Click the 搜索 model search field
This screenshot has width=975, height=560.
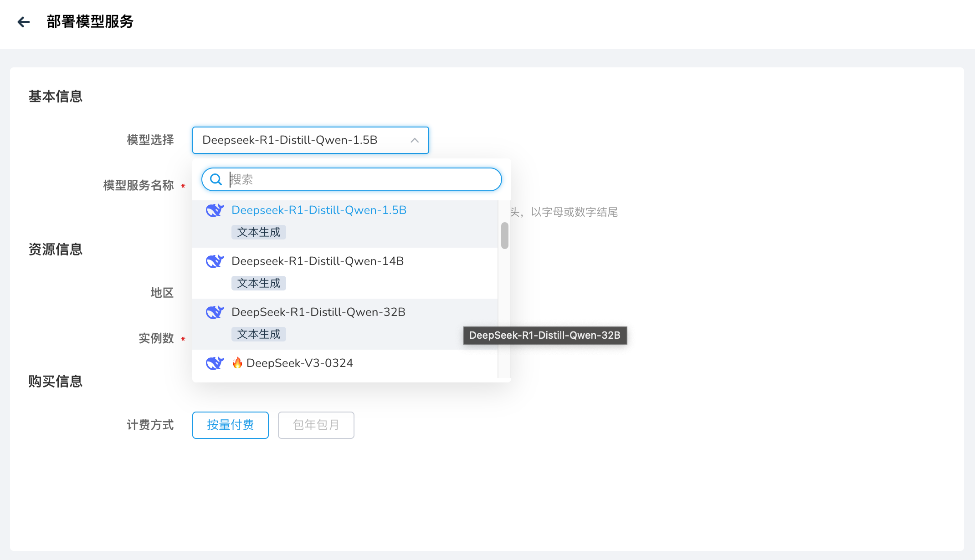360,179
